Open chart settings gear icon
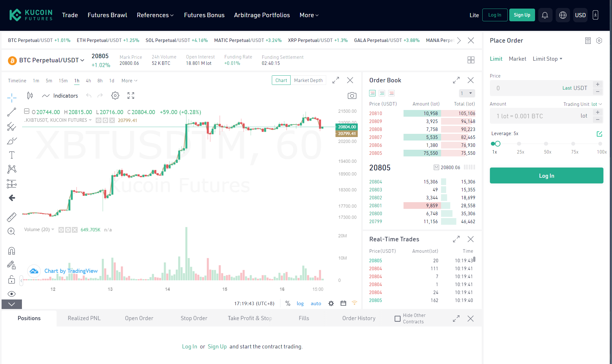The image size is (612, 364). coord(115,96)
